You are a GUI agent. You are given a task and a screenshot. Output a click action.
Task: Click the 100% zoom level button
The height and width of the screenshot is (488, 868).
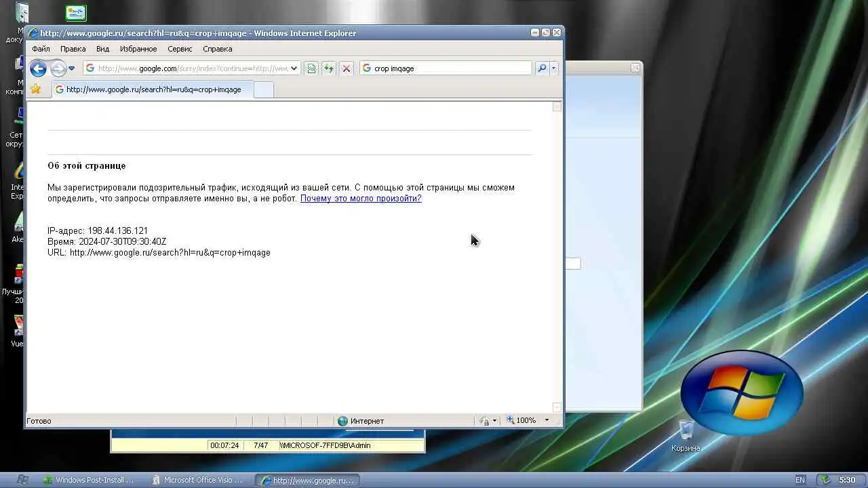click(x=521, y=421)
